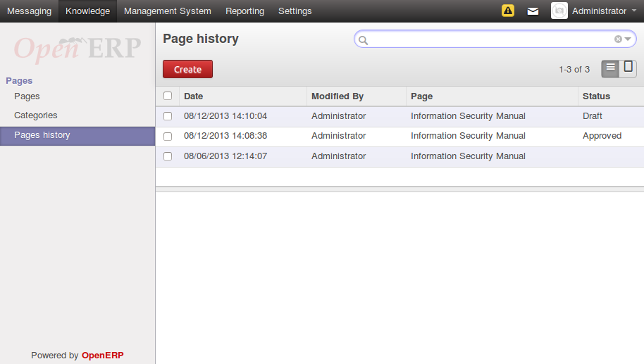Click the search magnifier icon
Screen dimensions: 644x364
point(364,40)
